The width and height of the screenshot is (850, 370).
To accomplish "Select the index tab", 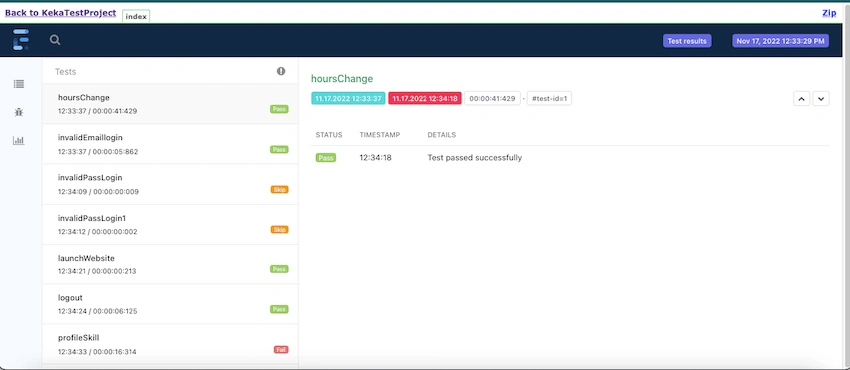I will [136, 16].
